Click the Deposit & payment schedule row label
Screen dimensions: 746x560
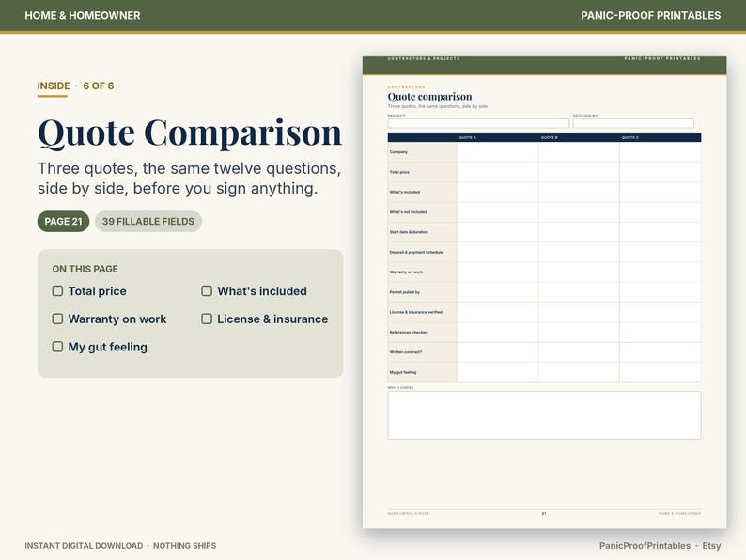click(416, 252)
